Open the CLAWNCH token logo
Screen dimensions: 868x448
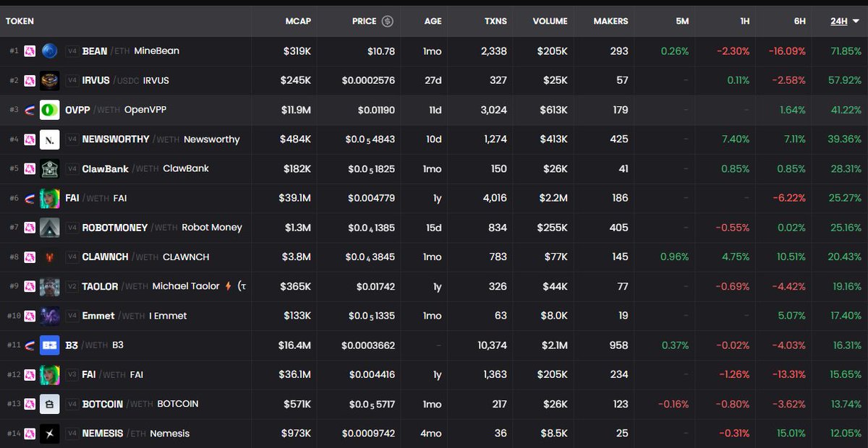click(x=49, y=257)
